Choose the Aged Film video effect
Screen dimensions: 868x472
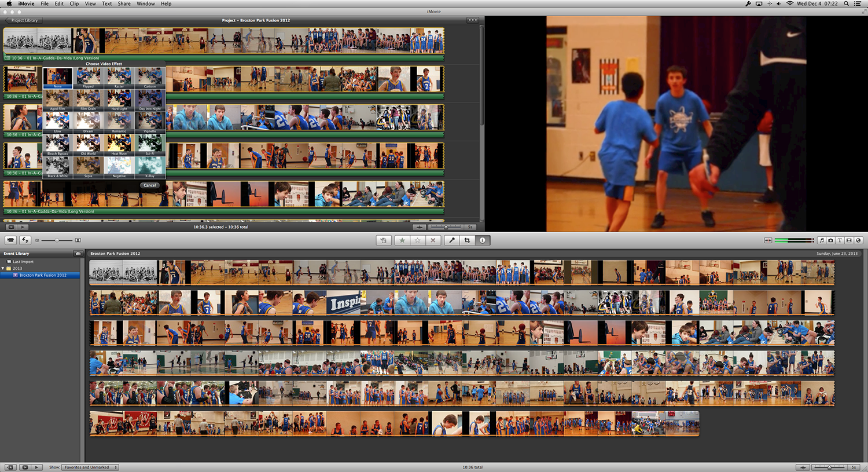coord(57,100)
